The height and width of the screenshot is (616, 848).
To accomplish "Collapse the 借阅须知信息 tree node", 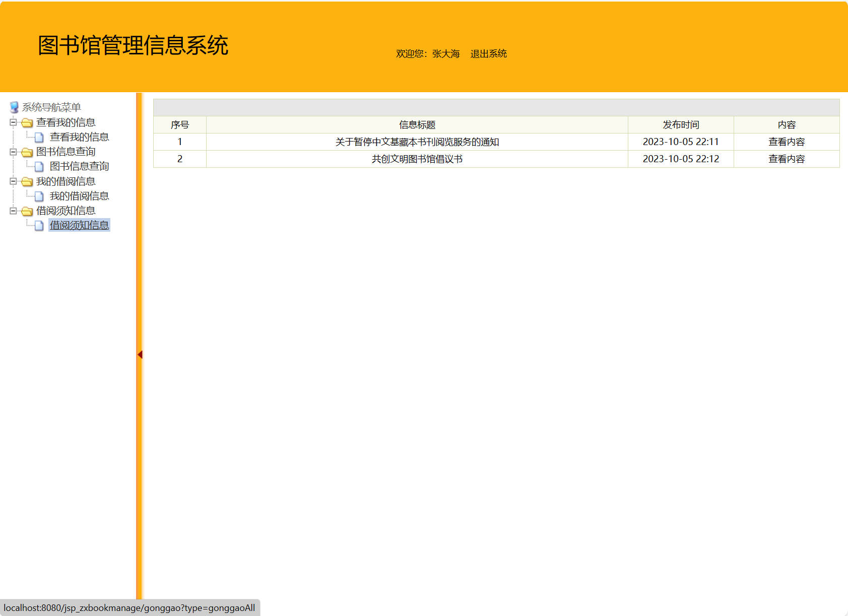I will 13,211.
